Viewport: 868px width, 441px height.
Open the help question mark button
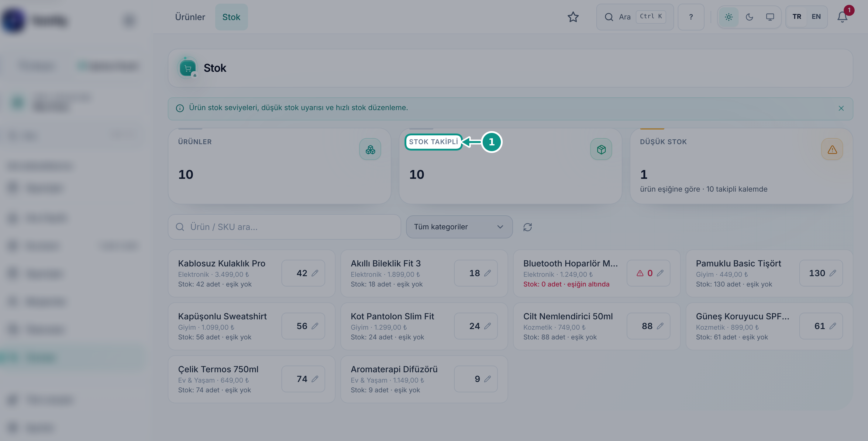[691, 17]
